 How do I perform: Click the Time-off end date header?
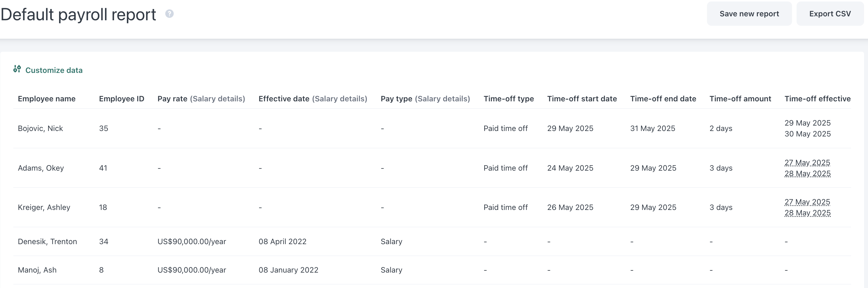tap(663, 99)
